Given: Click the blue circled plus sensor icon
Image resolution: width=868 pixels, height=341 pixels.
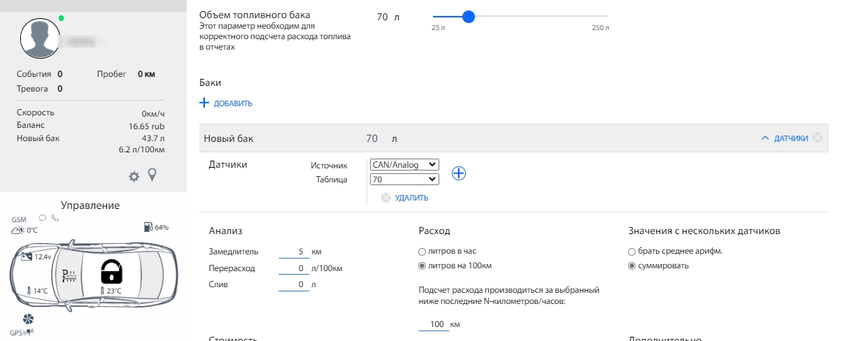Looking at the screenshot, I should tap(458, 173).
